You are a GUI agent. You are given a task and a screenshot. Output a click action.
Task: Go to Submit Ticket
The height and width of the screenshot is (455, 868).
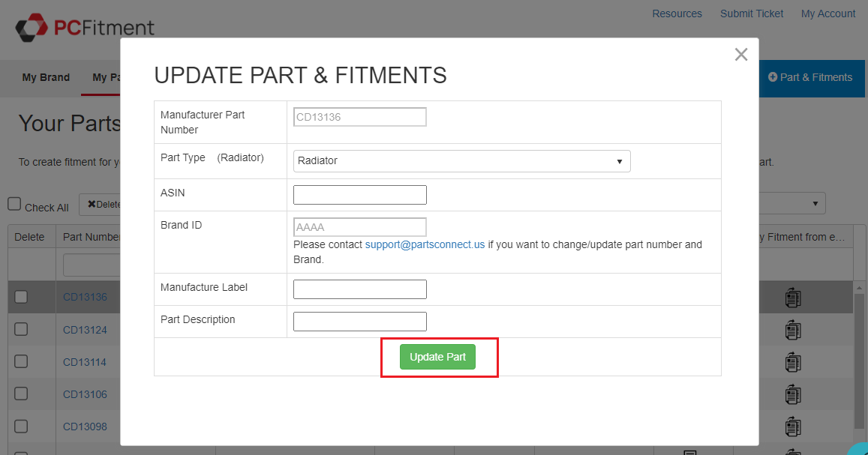(752, 13)
